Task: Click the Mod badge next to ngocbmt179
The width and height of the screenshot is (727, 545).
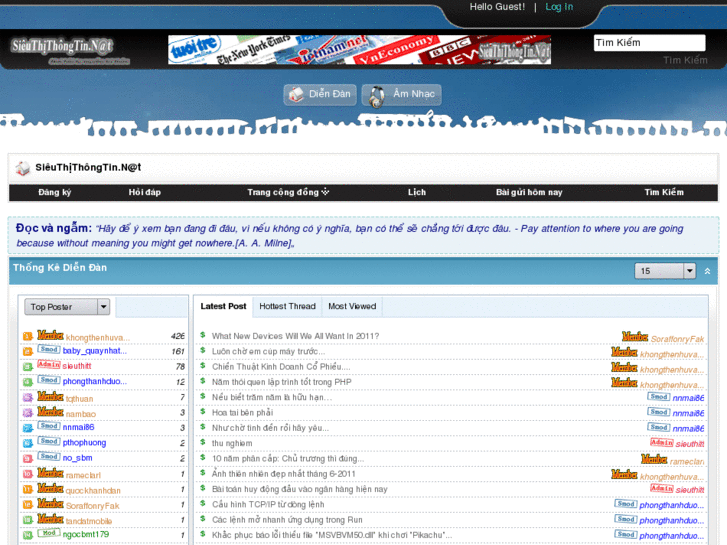Action: click(49, 532)
